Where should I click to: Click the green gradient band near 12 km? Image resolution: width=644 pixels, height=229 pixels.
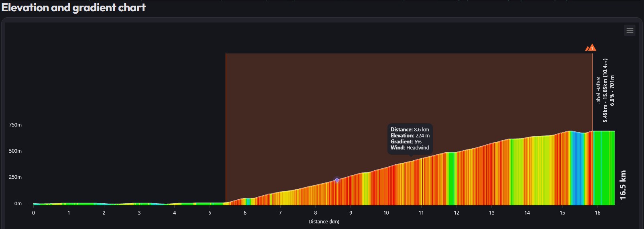pyautogui.click(x=451, y=179)
